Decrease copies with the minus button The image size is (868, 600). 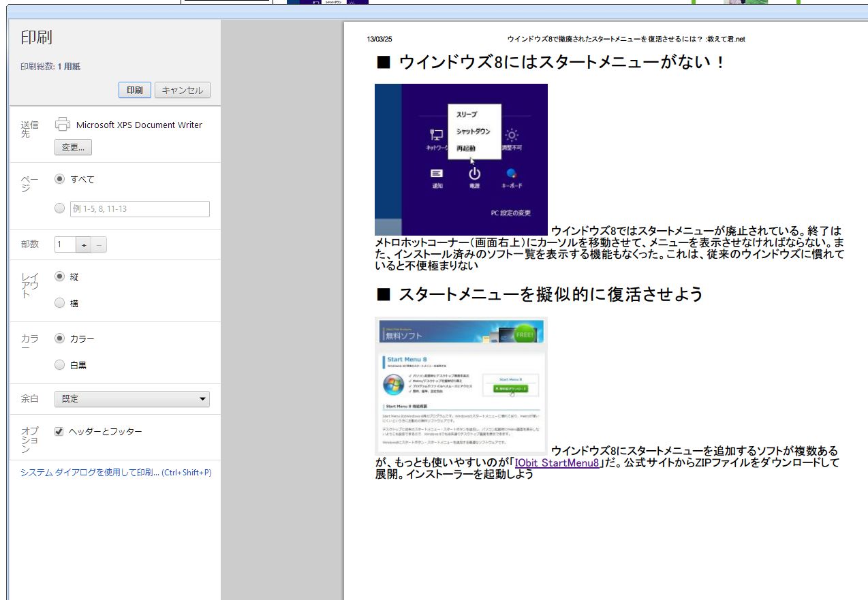click(x=99, y=244)
